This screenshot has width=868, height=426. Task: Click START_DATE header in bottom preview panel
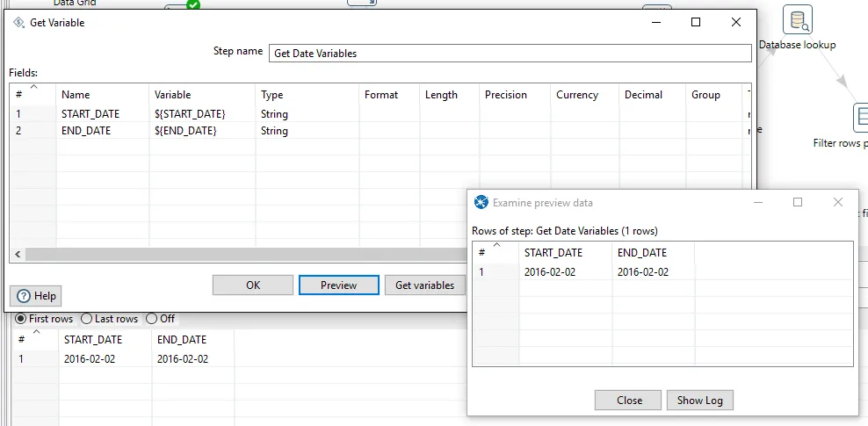[x=105, y=339]
